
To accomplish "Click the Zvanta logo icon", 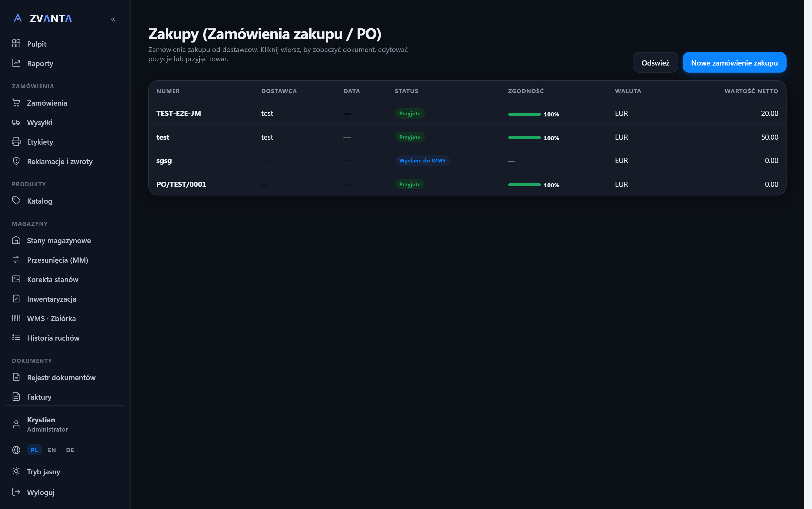I will [18, 18].
